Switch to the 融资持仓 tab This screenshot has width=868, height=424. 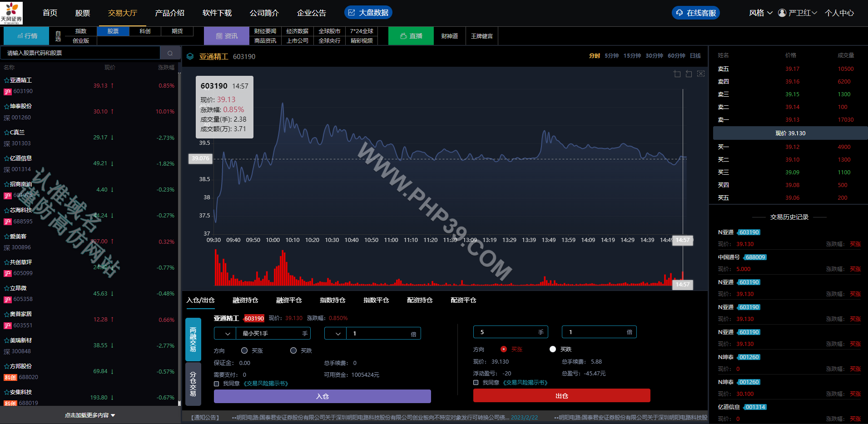[x=245, y=300]
